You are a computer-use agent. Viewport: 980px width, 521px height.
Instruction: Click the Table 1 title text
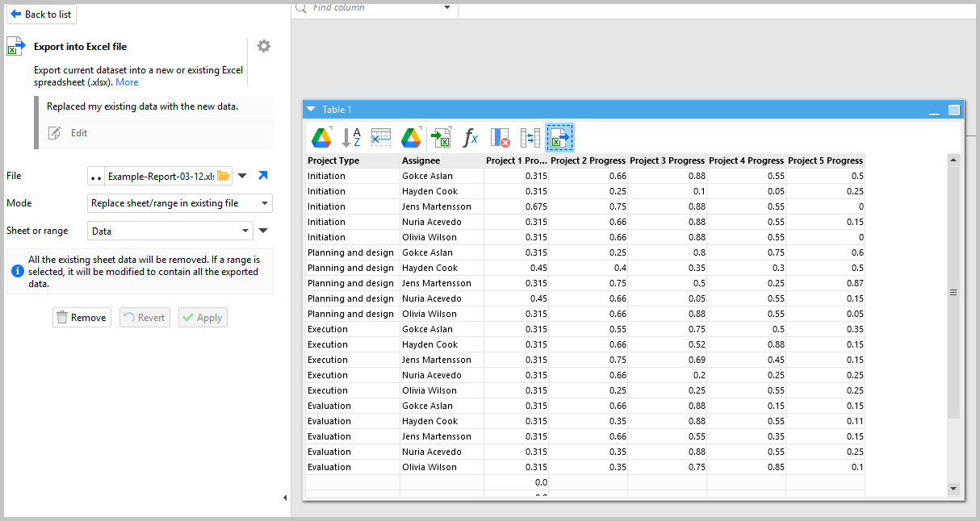337,110
